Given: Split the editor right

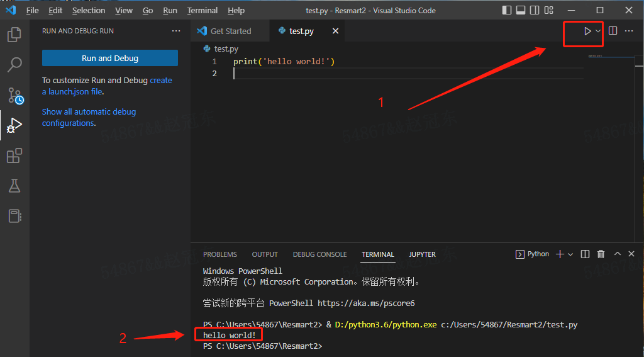Looking at the screenshot, I should [x=613, y=31].
